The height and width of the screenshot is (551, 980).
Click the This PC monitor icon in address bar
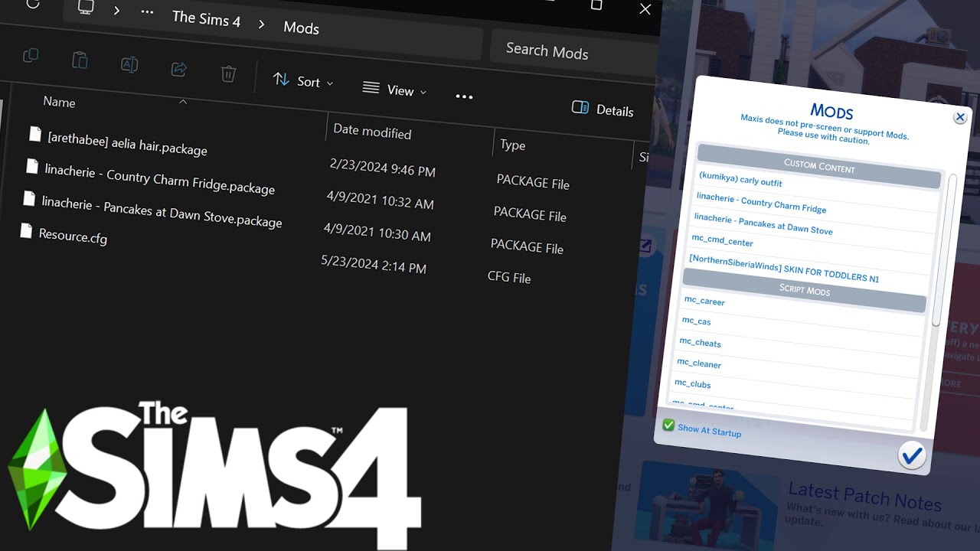pos(86,8)
